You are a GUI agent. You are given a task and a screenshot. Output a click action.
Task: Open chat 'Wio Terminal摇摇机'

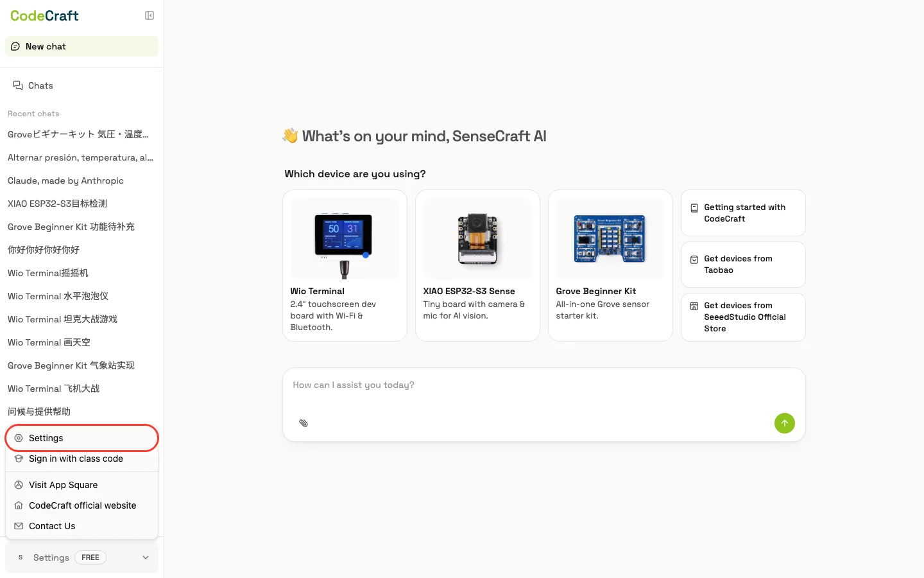coord(48,273)
